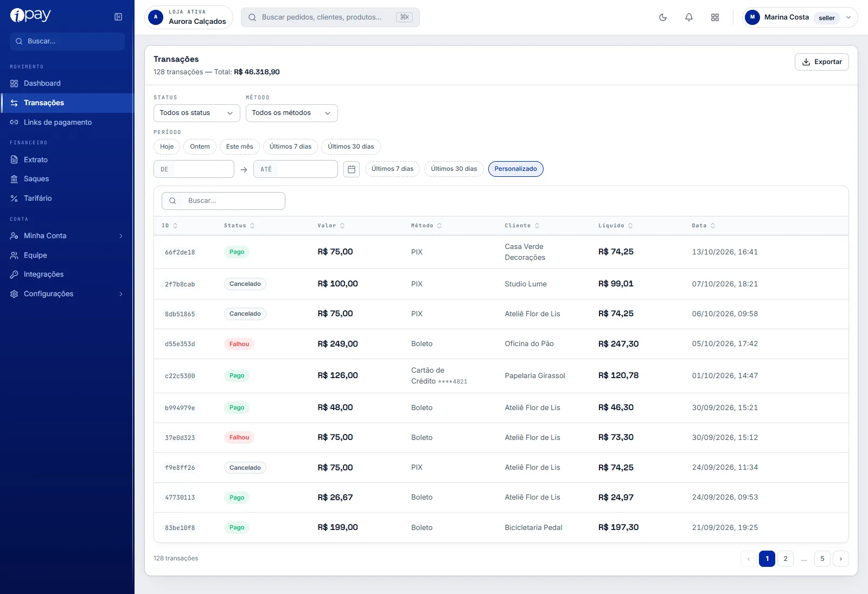Image resolution: width=868 pixels, height=594 pixels.
Task: Open Extrato in sidebar
Action: click(67, 160)
